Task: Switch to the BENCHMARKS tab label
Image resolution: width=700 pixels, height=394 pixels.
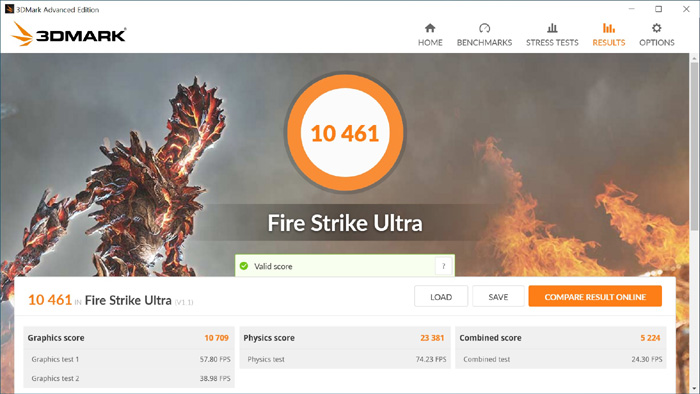Action: click(484, 42)
